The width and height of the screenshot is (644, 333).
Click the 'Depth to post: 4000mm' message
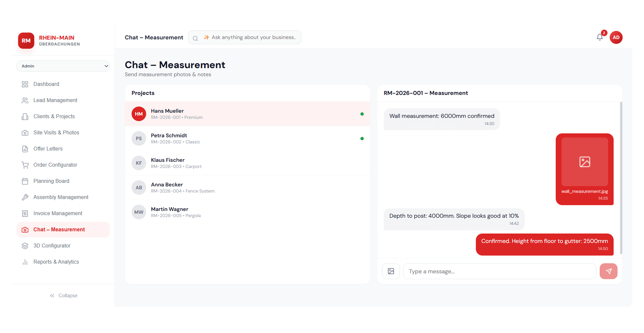click(x=454, y=219)
